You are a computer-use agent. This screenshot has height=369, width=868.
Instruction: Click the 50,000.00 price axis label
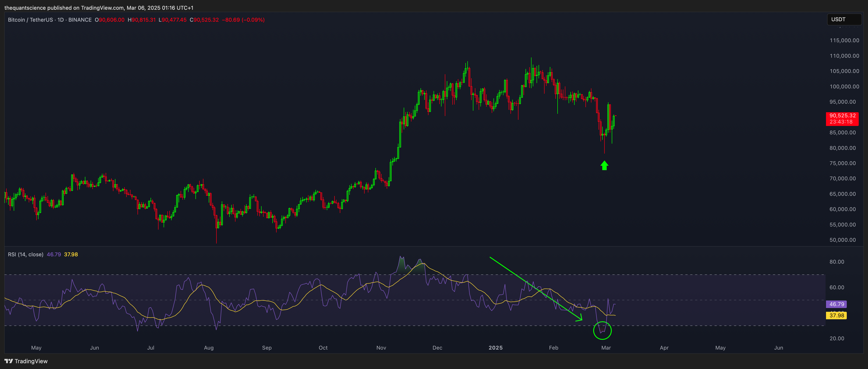[x=842, y=240]
